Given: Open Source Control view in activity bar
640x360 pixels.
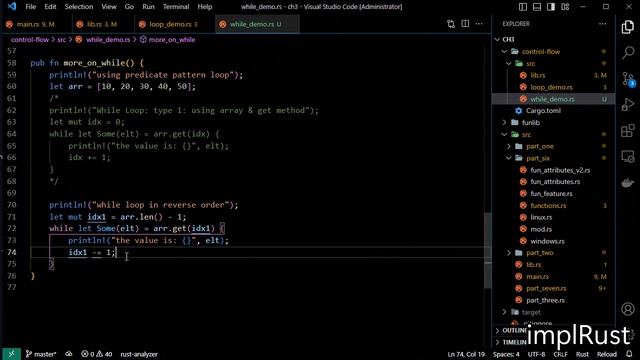Looking at the screenshot, I should (x=628, y=79).
